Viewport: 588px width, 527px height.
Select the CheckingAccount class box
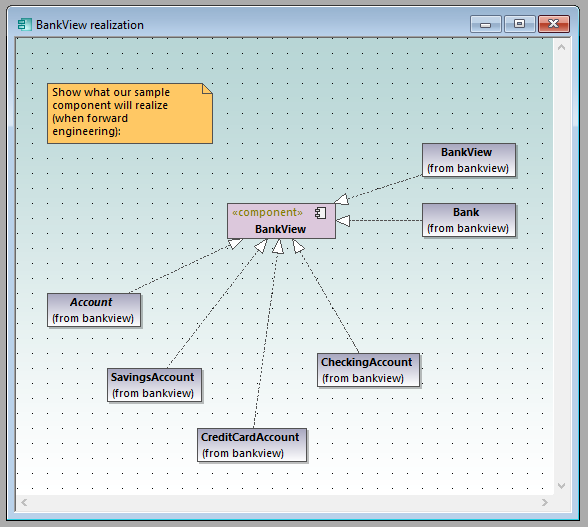(368, 370)
